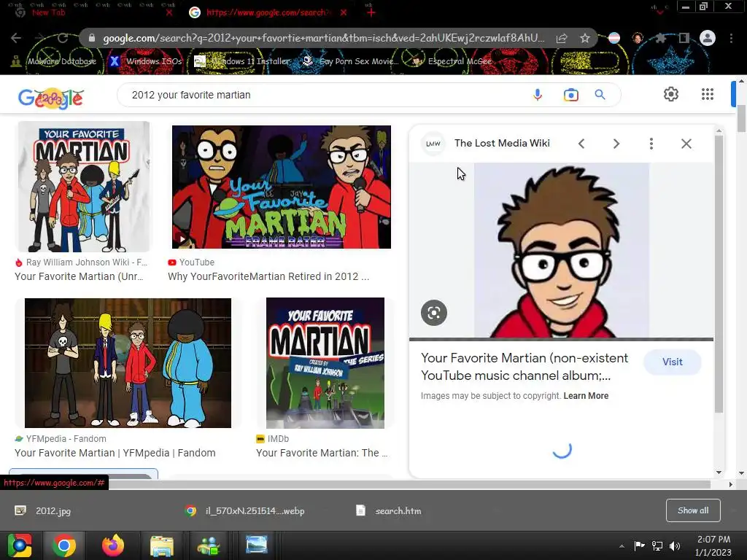Open the Ray William Johnson Wiki image
Viewport: 747px width, 560px height.
tap(83, 187)
